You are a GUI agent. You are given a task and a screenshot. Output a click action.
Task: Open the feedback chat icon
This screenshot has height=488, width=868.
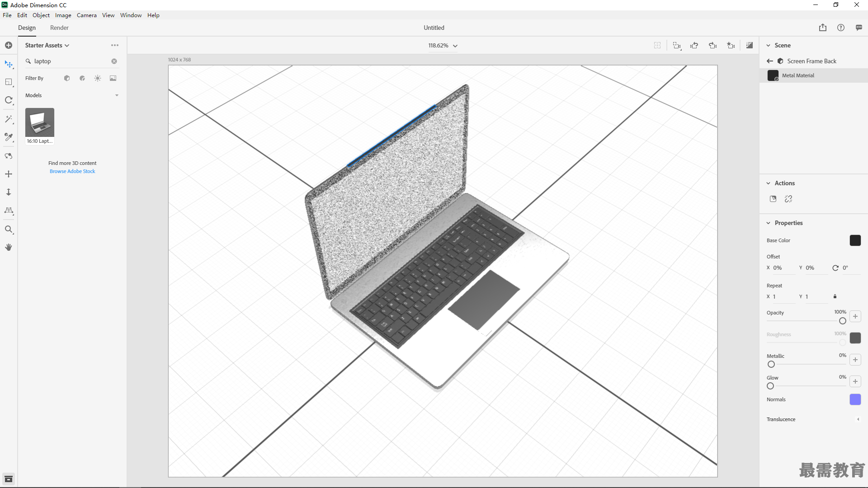tap(859, 28)
